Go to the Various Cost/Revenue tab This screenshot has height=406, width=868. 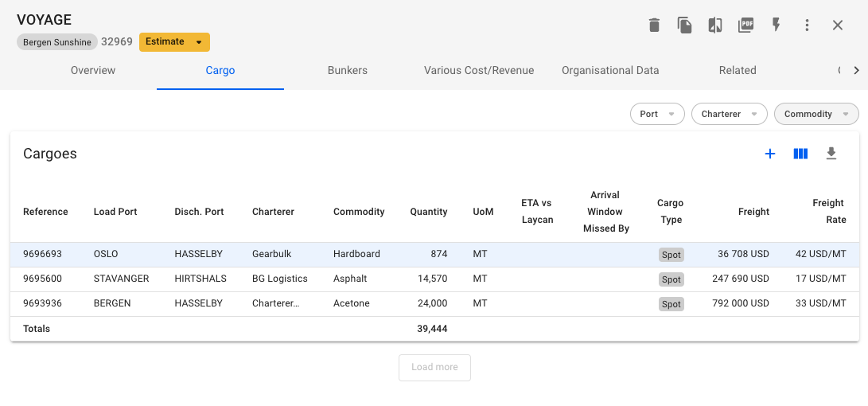tap(479, 70)
